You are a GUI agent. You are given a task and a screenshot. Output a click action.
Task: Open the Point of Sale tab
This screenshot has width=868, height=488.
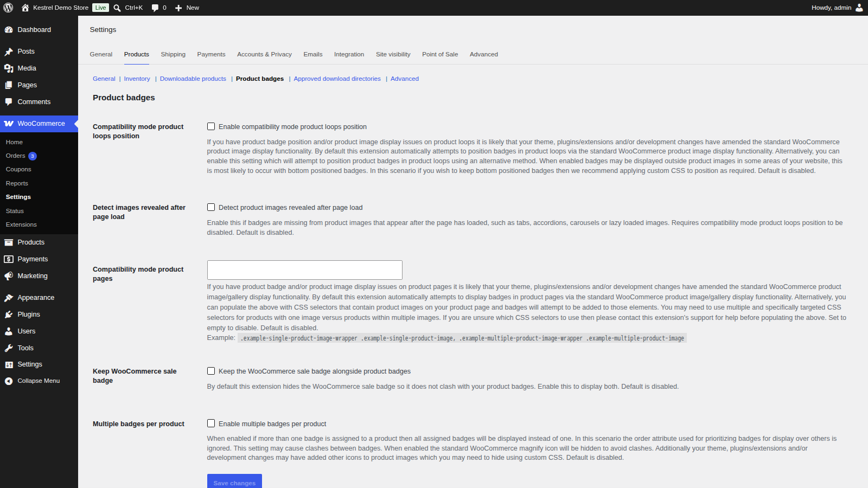click(x=440, y=54)
